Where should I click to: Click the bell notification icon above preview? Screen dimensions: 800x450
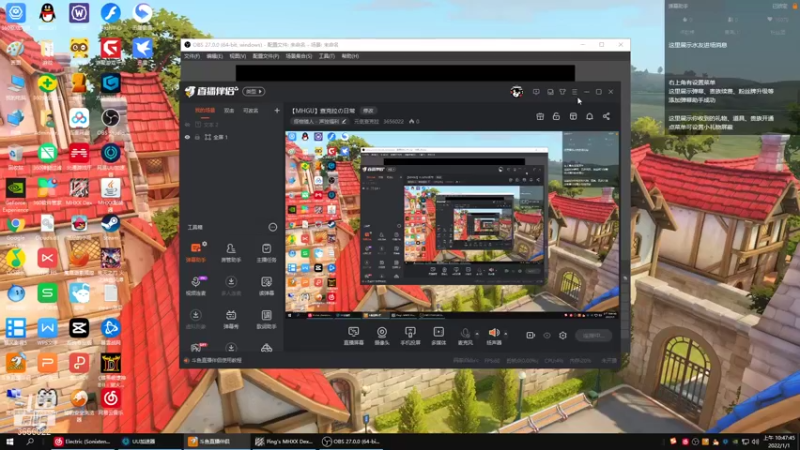(x=589, y=116)
